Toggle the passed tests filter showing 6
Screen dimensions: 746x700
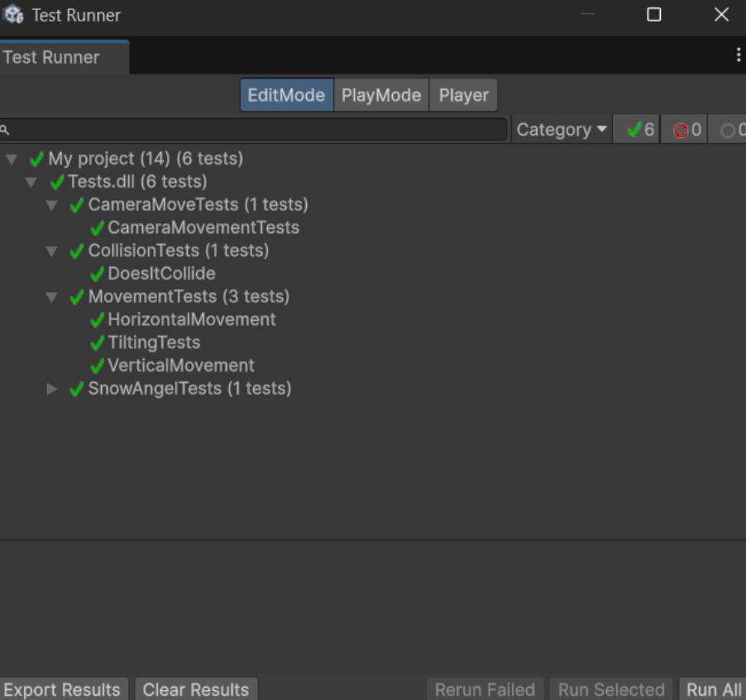pyautogui.click(x=637, y=130)
